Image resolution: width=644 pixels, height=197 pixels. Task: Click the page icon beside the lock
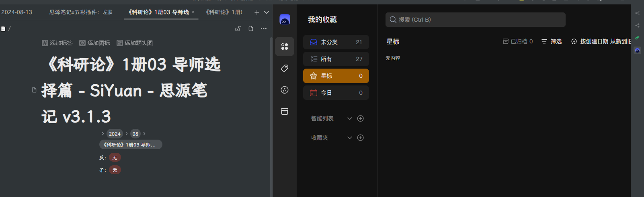click(251, 28)
